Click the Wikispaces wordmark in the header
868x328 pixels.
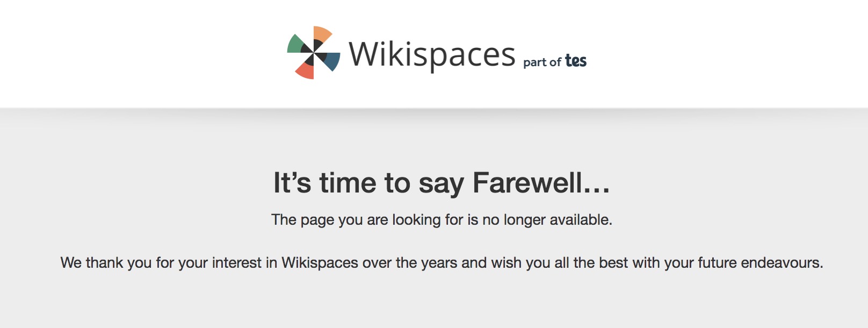click(x=432, y=54)
